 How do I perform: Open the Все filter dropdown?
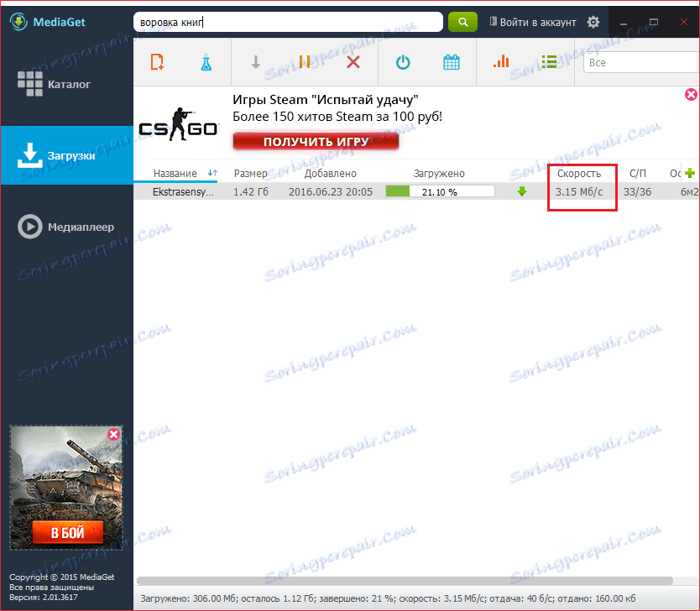pyautogui.click(x=640, y=62)
